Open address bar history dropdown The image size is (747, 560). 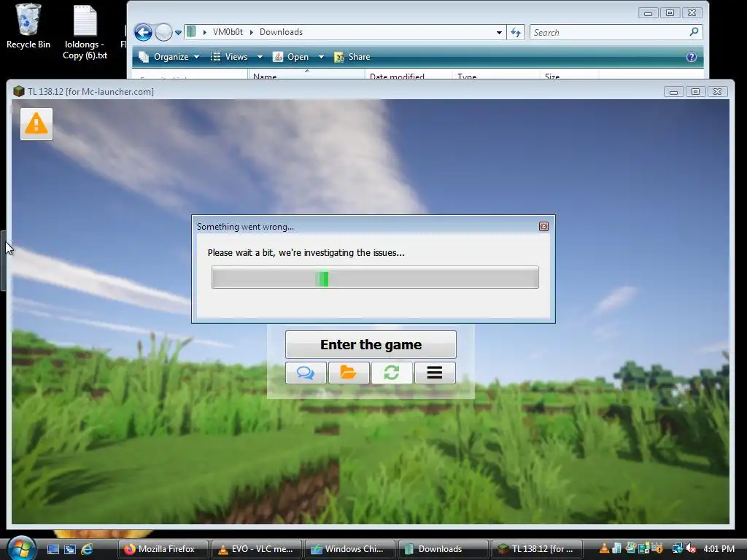499,32
